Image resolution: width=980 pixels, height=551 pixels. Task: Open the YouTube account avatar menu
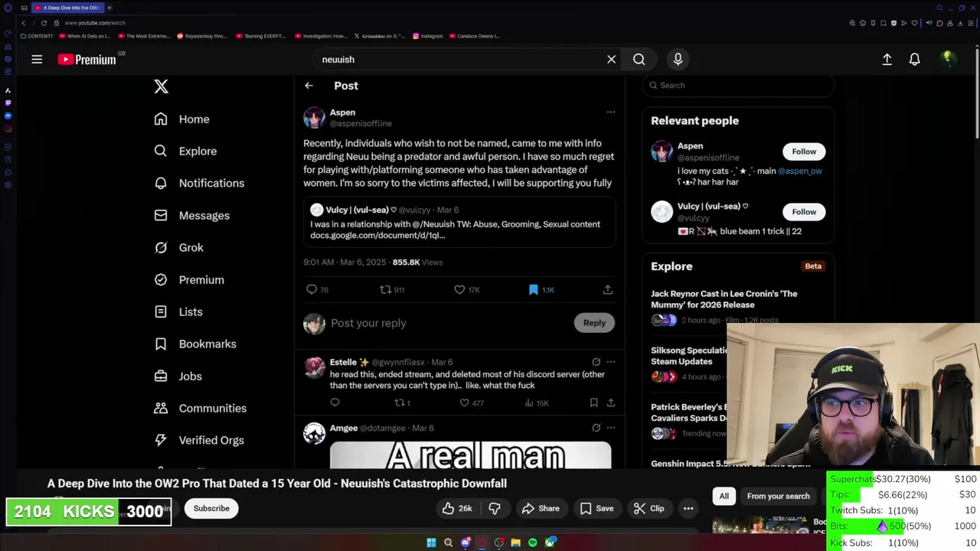pos(948,59)
